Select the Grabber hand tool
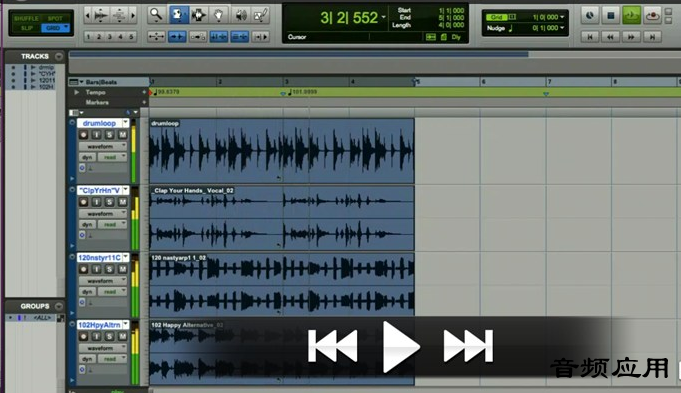This screenshot has height=393, width=681. (x=219, y=15)
